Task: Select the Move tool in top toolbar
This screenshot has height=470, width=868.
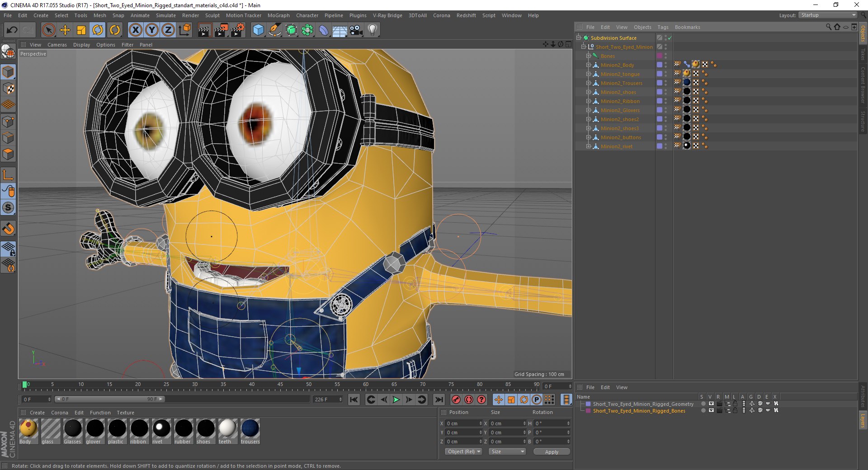Action: [65, 30]
